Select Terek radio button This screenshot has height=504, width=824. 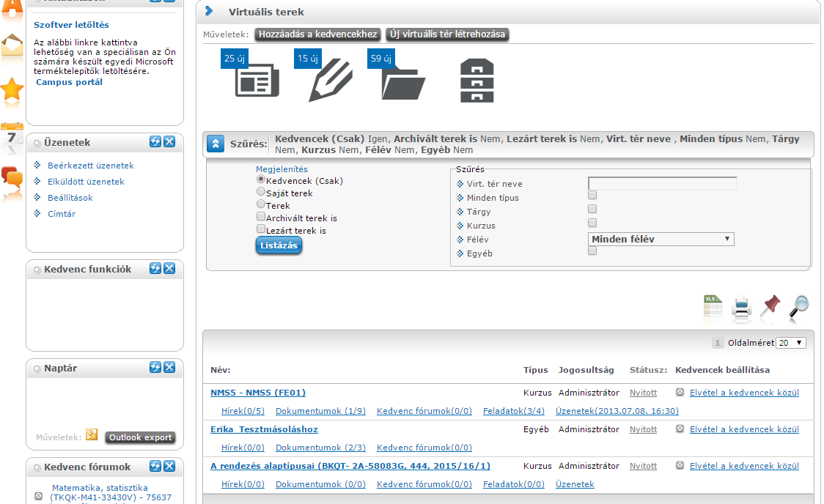(261, 204)
